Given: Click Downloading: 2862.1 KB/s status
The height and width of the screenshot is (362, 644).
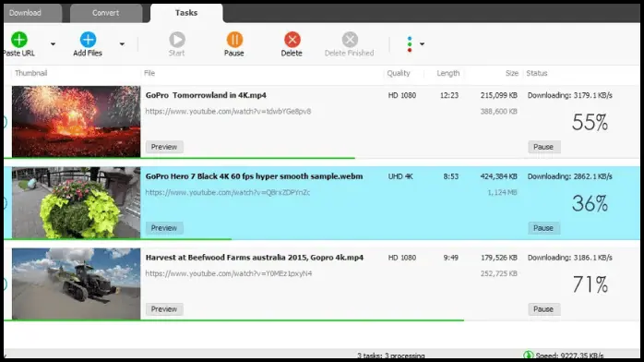Looking at the screenshot, I should [x=570, y=176].
